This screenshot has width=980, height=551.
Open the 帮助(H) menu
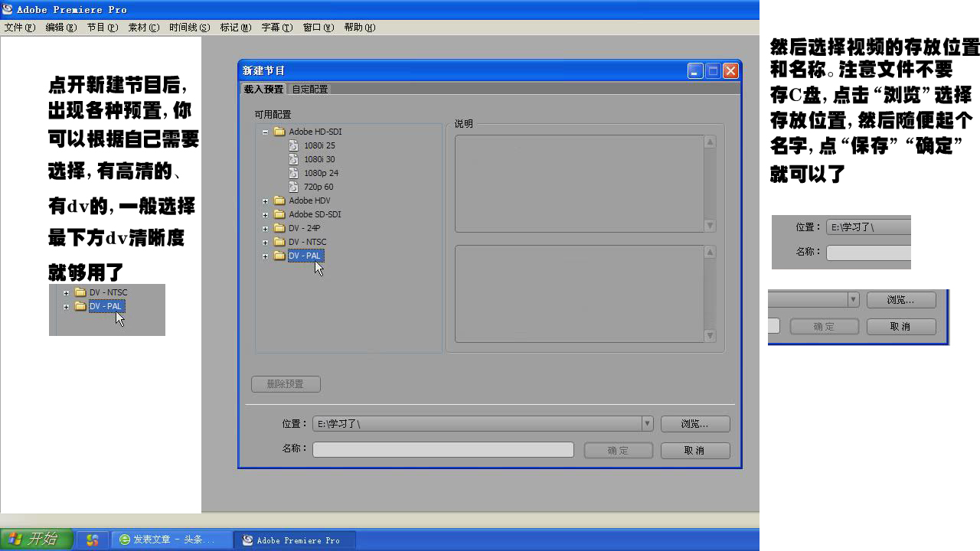[360, 28]
